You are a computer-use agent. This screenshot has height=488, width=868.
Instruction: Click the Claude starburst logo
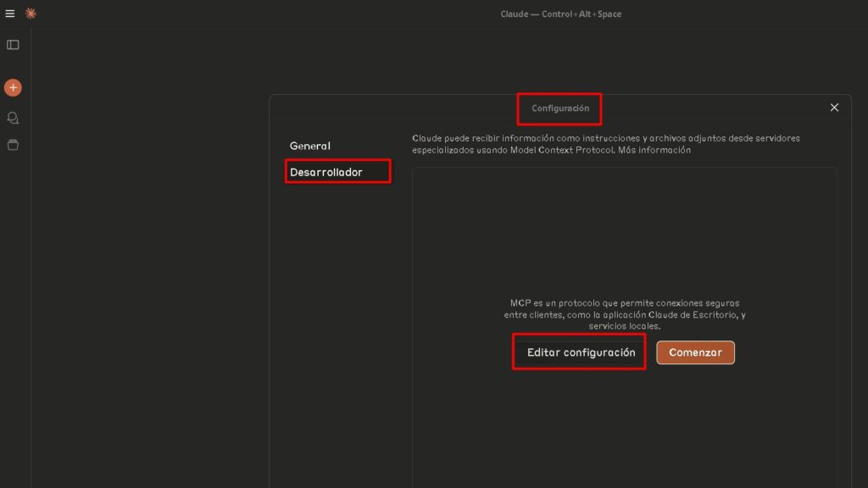click(x=31, y=14)
